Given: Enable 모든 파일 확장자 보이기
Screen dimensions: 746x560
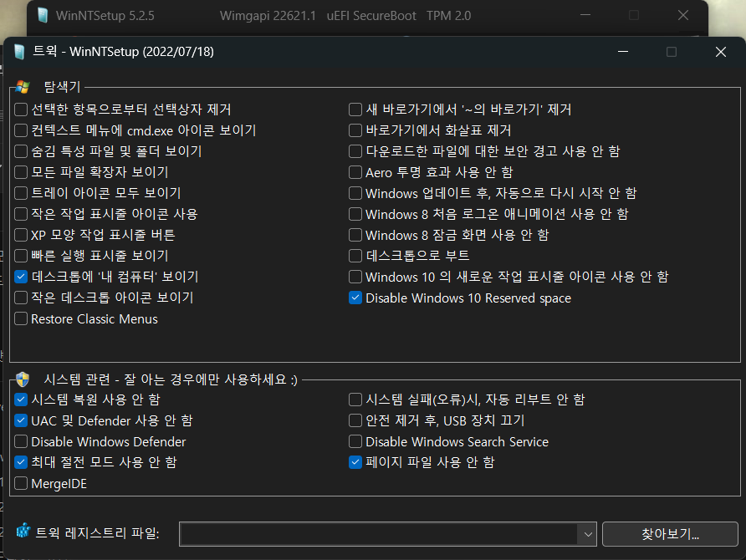Looking at the screenshot, I should (x=21, y=172).
